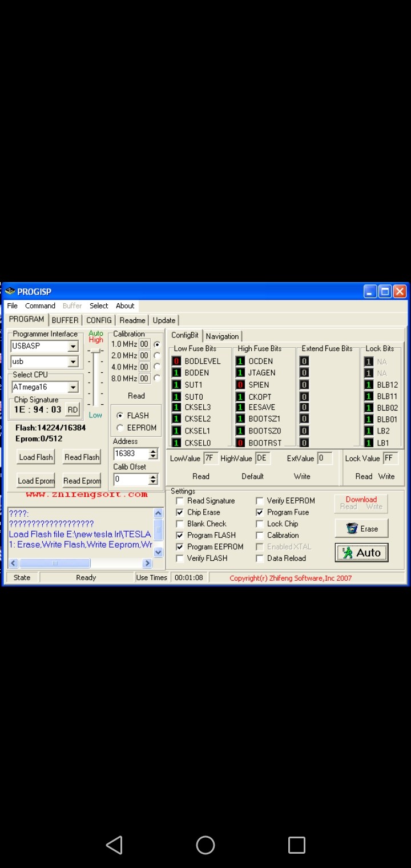This screenshot has height=868, width=411.
Task: Enable the Verify EEPROM checkbox
Action: (x=260, y=501)
